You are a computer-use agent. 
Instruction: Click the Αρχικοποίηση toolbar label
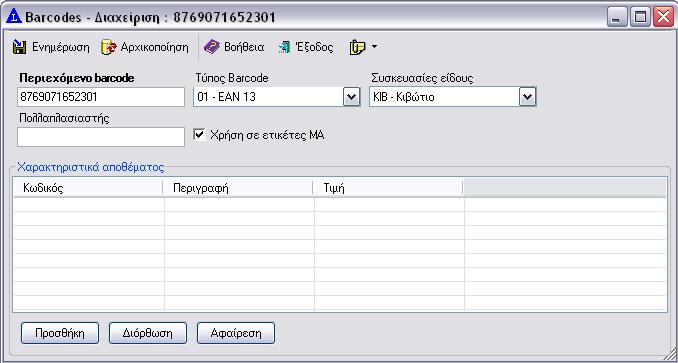click(155, 47)
